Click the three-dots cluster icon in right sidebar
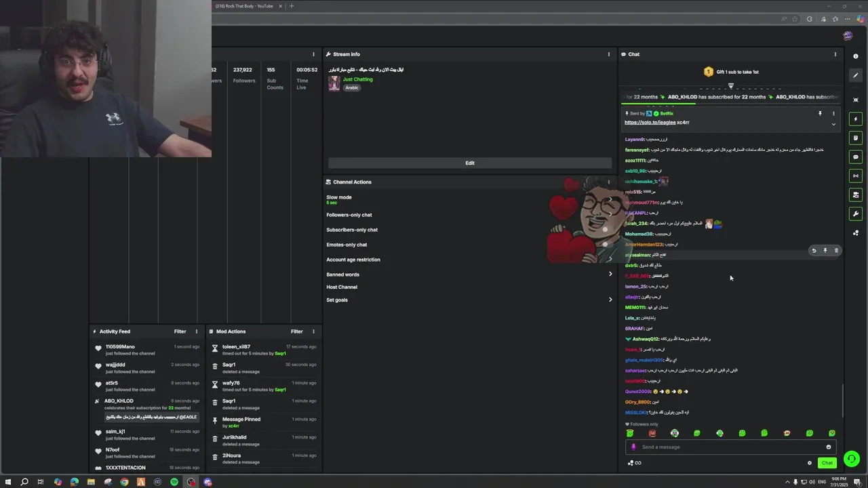Viewport: 868px width, 488px height. [x=856, y=233]
